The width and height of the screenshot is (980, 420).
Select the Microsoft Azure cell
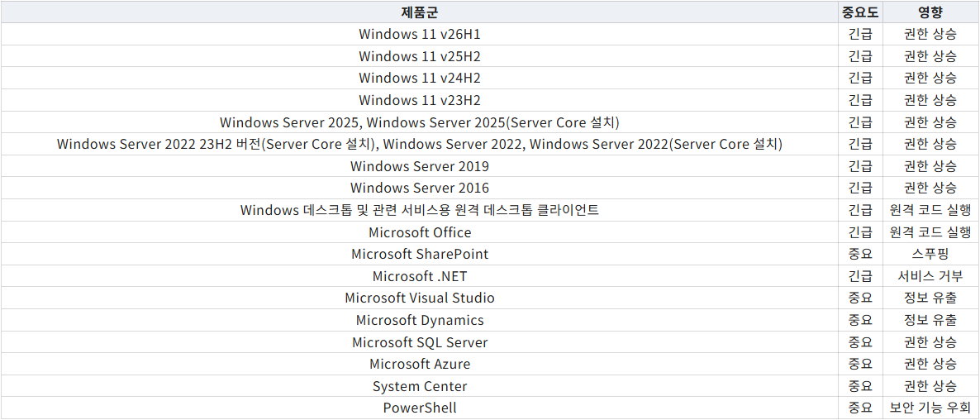[x=420, y=364]
